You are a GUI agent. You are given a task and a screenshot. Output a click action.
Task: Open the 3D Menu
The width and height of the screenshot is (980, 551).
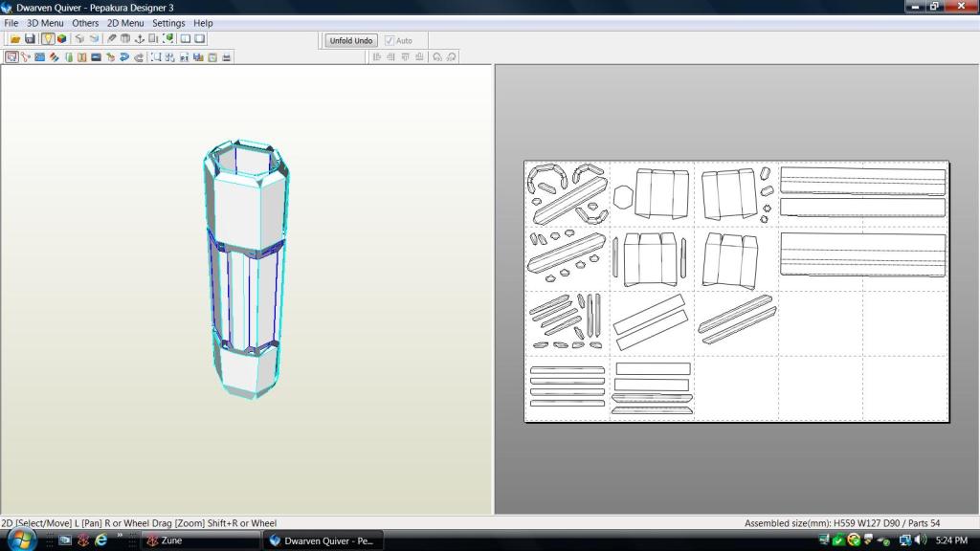pos(45,23)
